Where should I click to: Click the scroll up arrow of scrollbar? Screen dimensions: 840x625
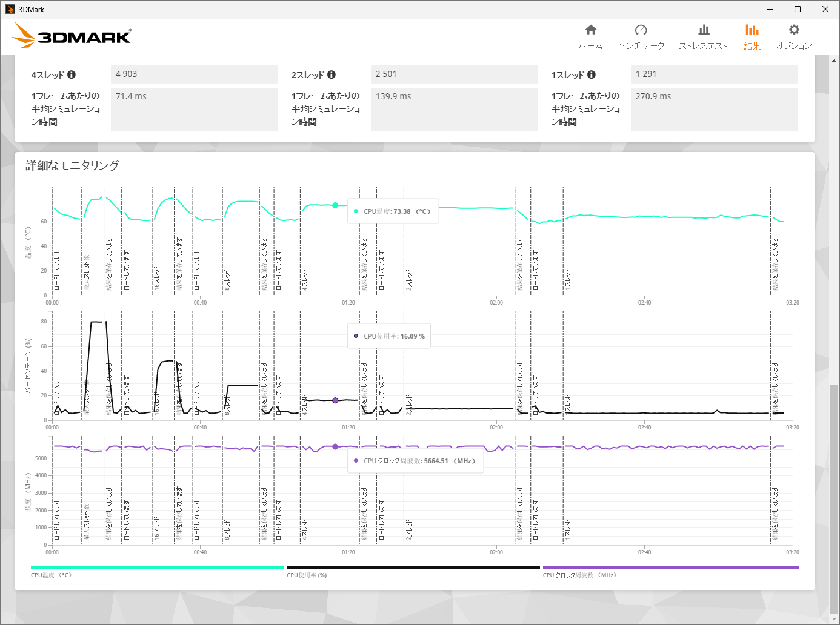tap(834, 61)
